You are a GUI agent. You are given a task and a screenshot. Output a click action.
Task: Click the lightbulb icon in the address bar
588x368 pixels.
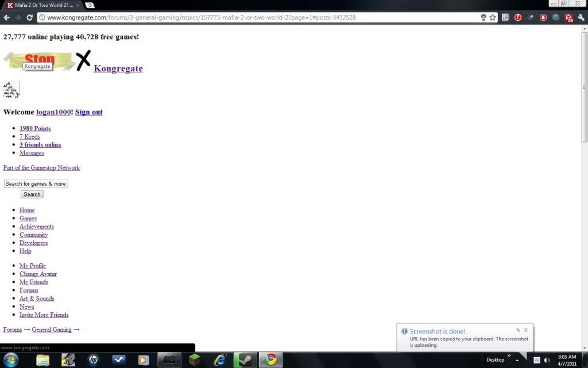pyautogui.click(x=483, y=17)
